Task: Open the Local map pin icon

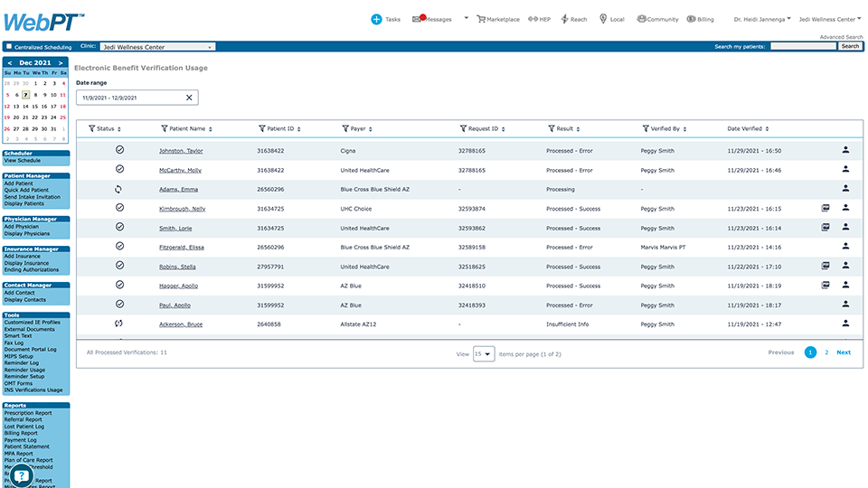Action: click(603, 19)
